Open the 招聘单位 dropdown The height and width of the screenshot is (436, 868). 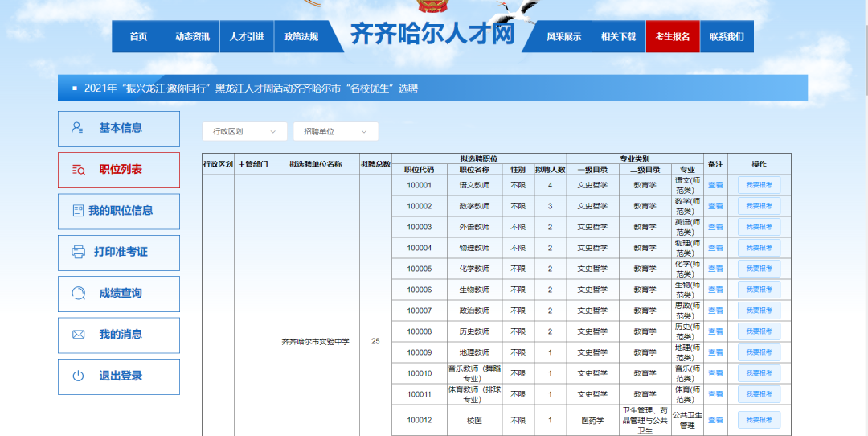[x=335, y=131]
